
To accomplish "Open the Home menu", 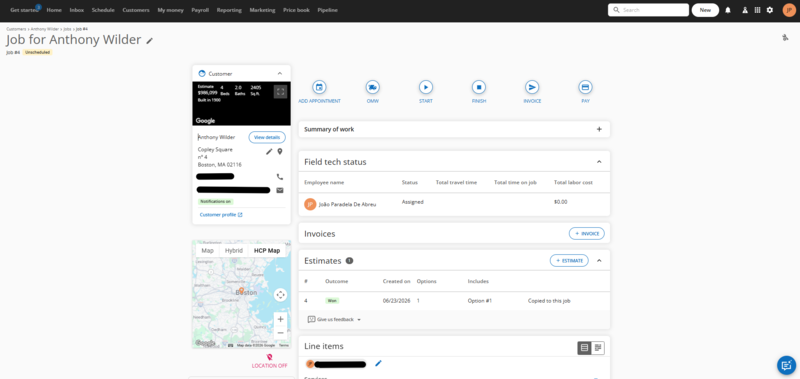I will [x=54, y=10].
